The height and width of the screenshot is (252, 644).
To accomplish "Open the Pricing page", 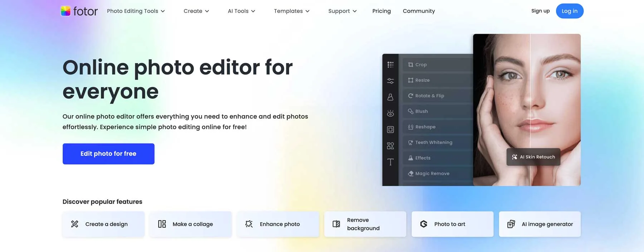I will [381, 11].
